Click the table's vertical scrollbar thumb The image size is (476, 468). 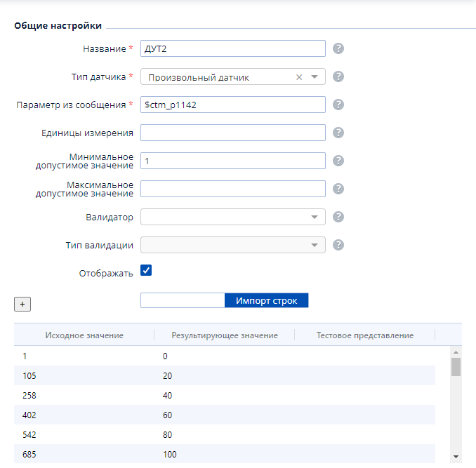456,367
